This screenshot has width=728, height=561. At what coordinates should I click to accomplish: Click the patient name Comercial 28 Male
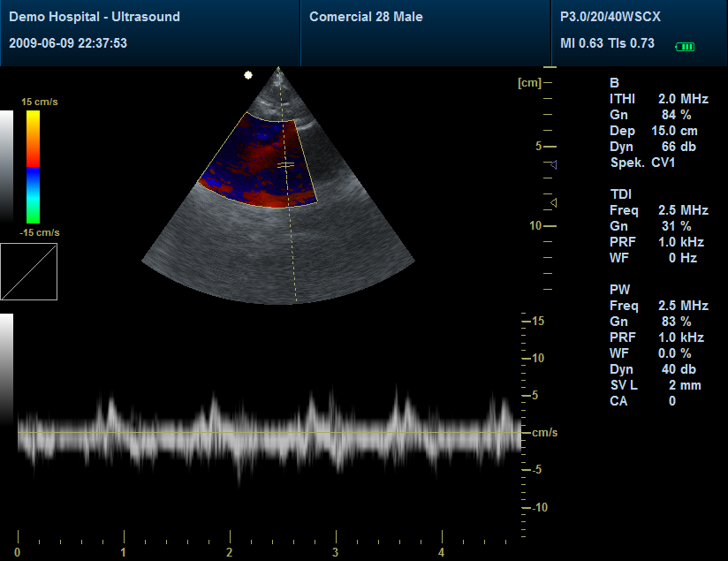pyautogui.click(x=366, y=17)
